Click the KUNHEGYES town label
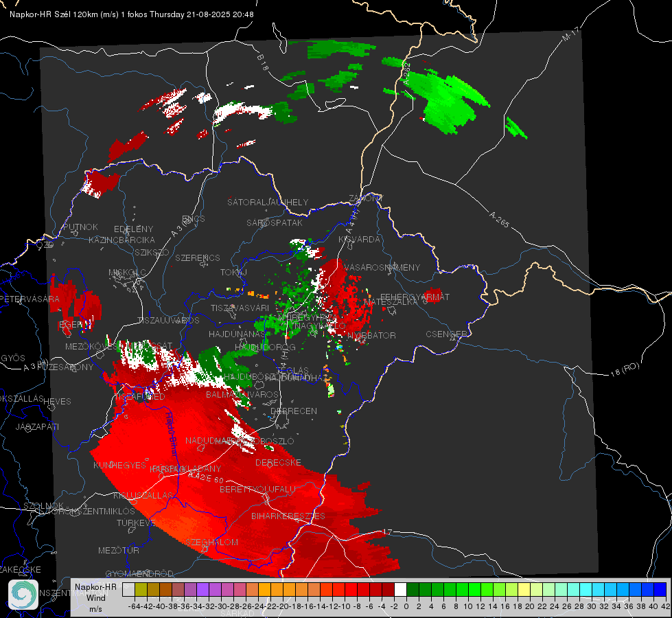The image size is (672, 618). pos(119,466)
